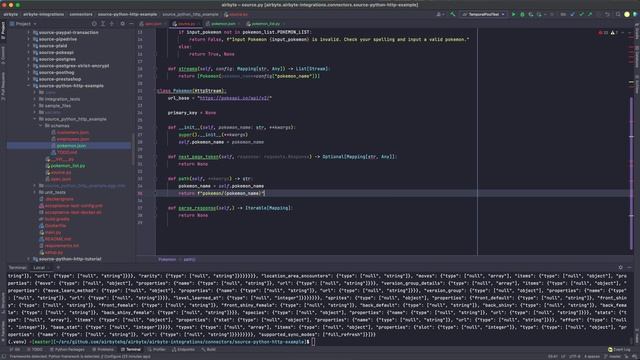640x360 pixels.
Task: Run the TemporalPoolTest configuration
Action: [x=513, y=14]
